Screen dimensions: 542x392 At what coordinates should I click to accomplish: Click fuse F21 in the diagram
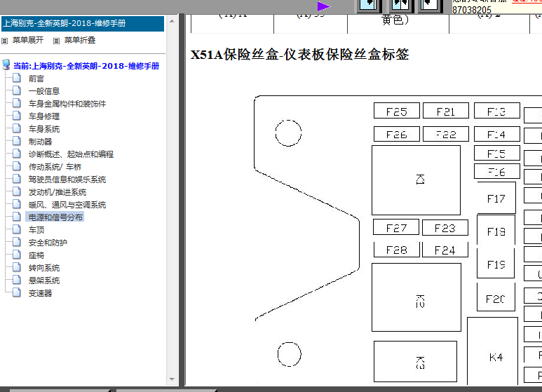(445, 111)
